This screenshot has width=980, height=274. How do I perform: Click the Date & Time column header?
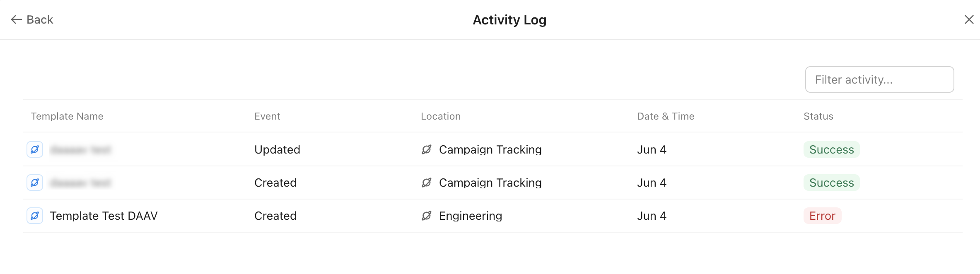666,116
